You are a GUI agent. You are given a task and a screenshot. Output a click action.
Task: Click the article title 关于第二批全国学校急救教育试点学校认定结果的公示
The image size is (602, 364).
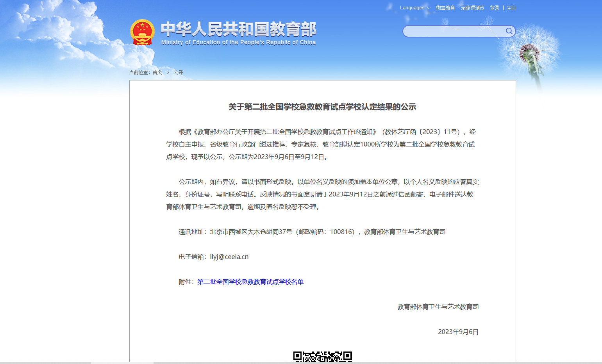pos(322,107)
